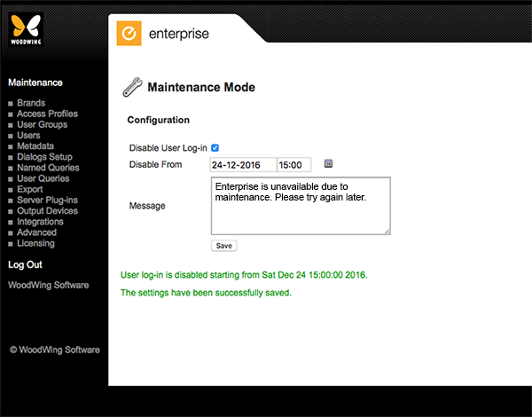The width and height of the screenshot is (532, 417).
Task: Grab the Message textarea resize handle
Action: point(387,232)
